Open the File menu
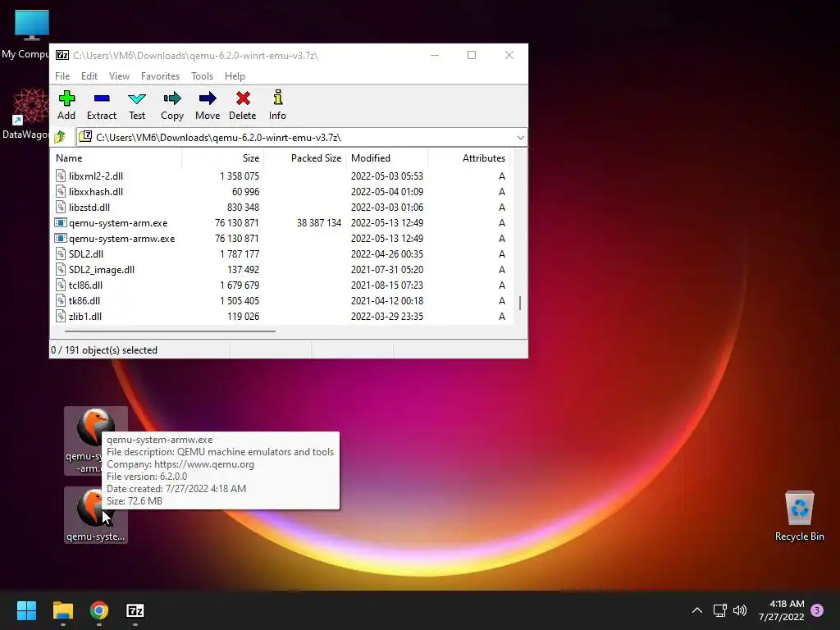 tap(62, 76)
